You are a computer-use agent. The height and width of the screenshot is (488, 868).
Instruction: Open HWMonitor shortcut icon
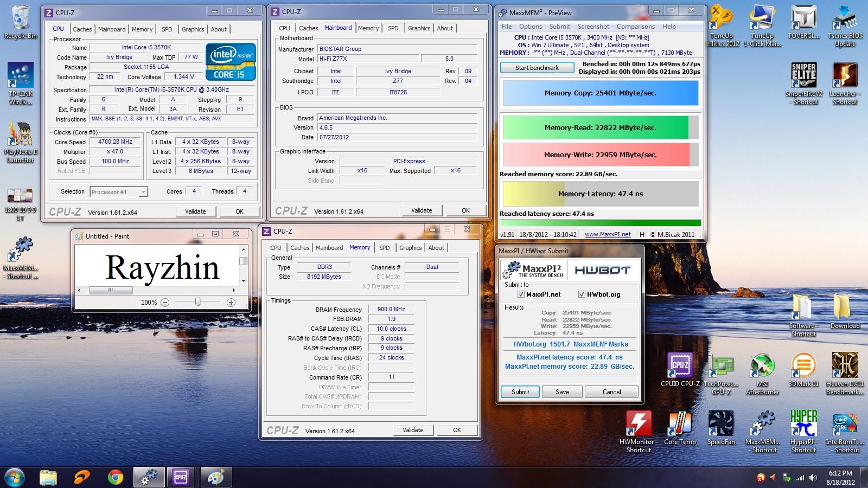pos(639,432)
